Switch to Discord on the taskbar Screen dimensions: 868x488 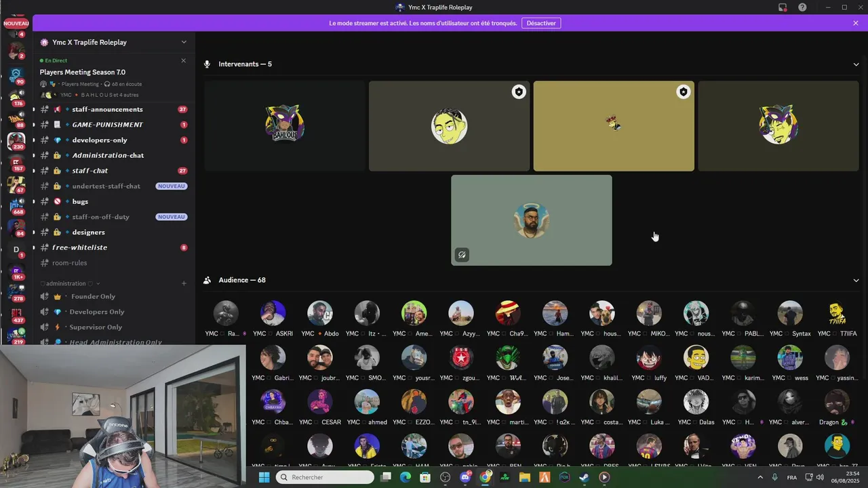pos(465,477)
